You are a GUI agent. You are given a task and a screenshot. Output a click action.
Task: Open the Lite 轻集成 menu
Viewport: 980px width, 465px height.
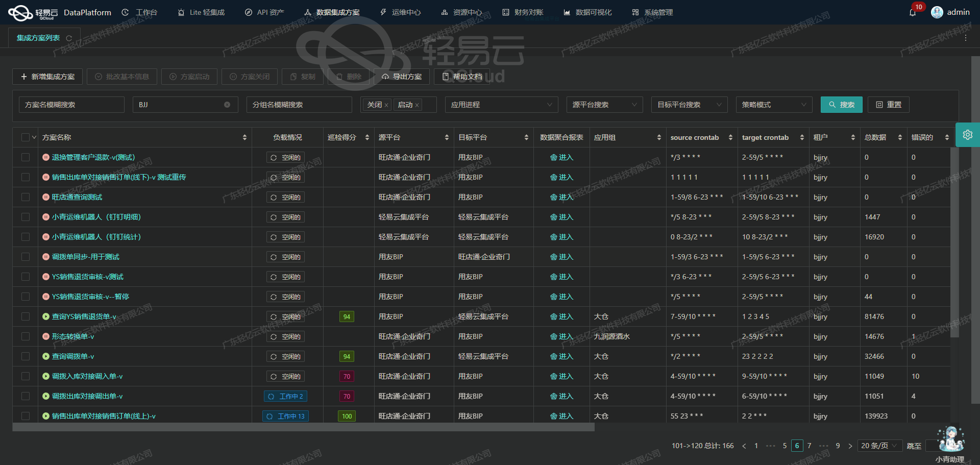tap(201, 12)
